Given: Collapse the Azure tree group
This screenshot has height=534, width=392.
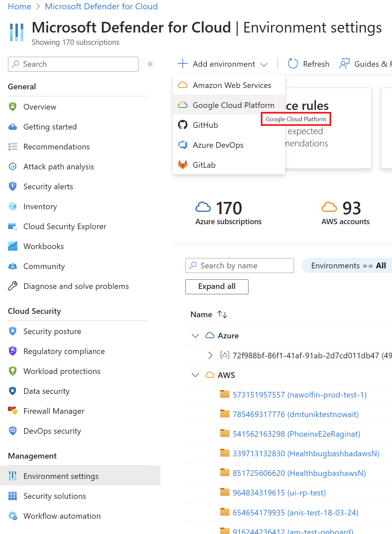Looking at the screenshot, I should click(195, 336).
